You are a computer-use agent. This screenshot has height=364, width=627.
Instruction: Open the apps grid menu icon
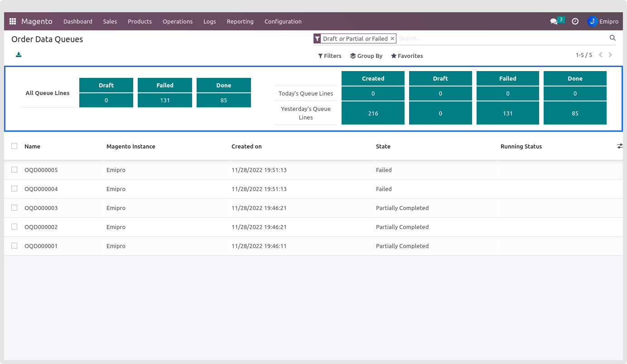[13, 21]
